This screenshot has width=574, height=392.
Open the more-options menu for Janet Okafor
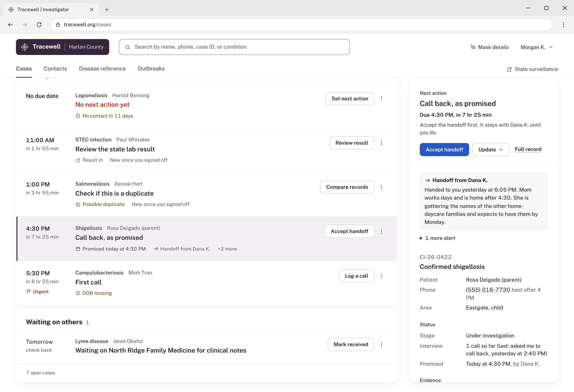(x=381, y=344)
